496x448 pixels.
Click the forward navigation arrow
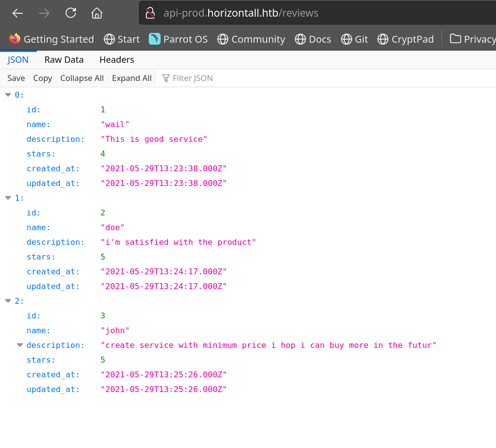point(44,13)
